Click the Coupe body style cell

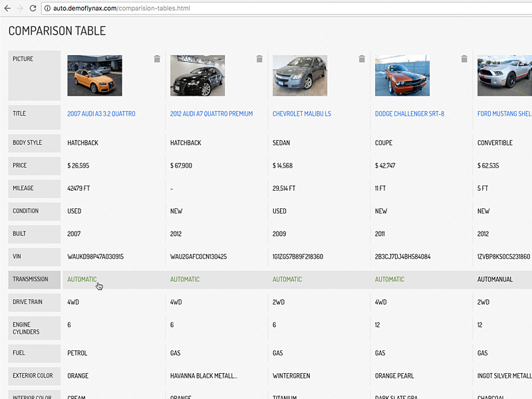pos(384,143)
